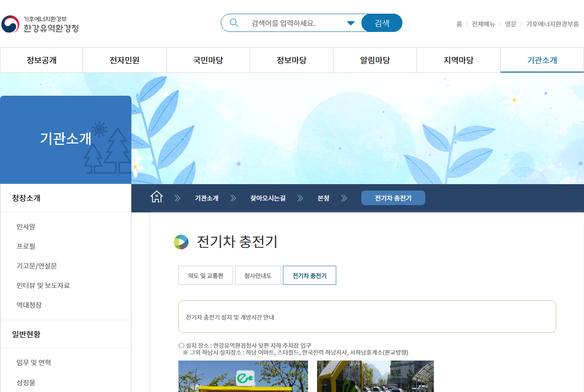Open the 국민마당 main menu
584x392 pixels.
pos(208,60)
